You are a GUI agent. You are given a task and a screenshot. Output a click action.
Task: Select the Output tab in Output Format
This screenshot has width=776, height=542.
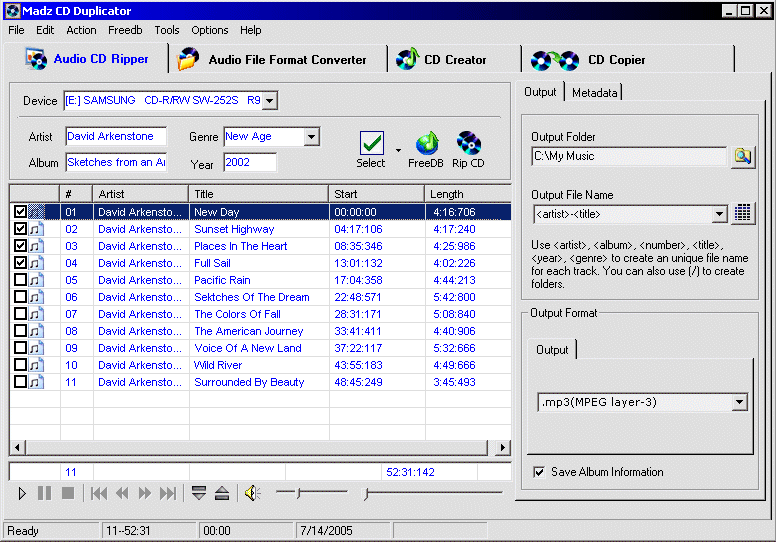pos(552,349)
